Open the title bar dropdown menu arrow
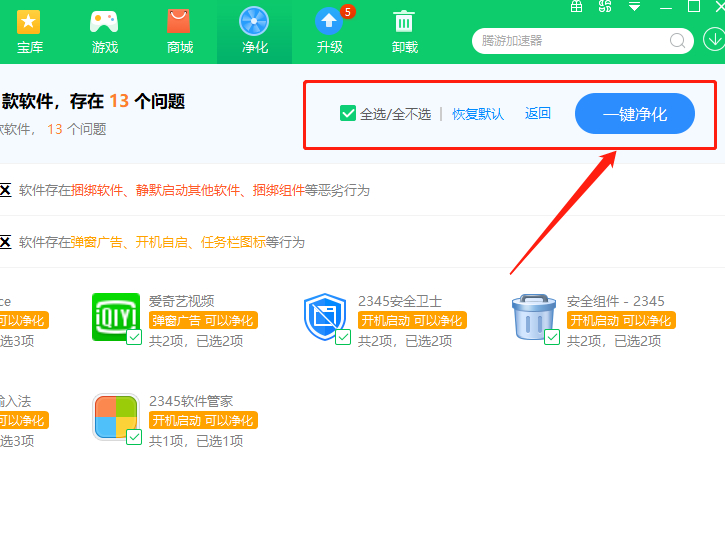725x544 pixels. [x=634, y=6]
